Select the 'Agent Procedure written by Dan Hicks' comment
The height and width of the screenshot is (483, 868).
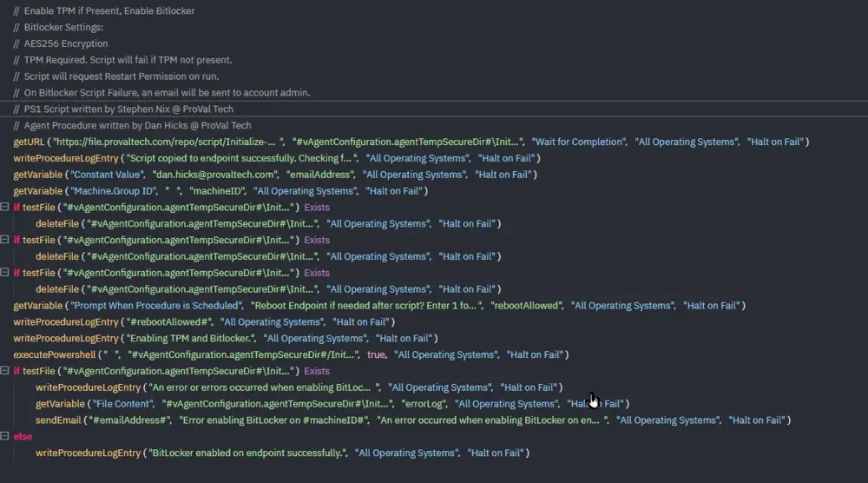(x=132, y=125)
